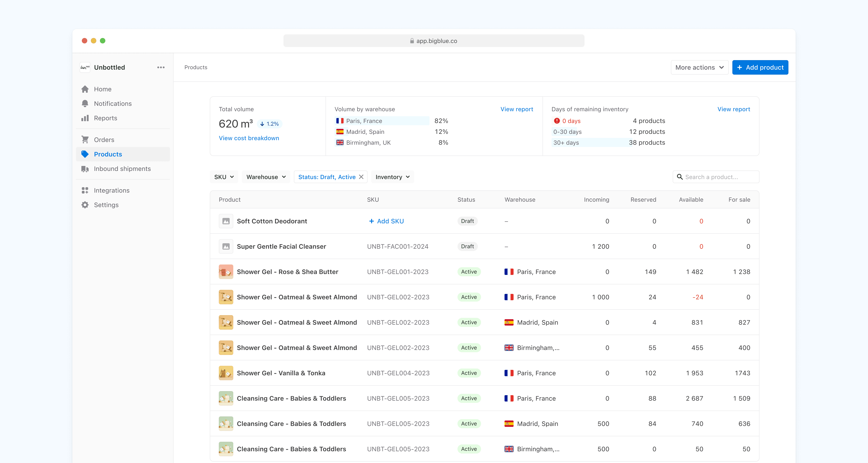Image resolution: width=868 pixels, height=463 pixels.
Task: Click the search magnifier icon
Action: click(680, 177)
